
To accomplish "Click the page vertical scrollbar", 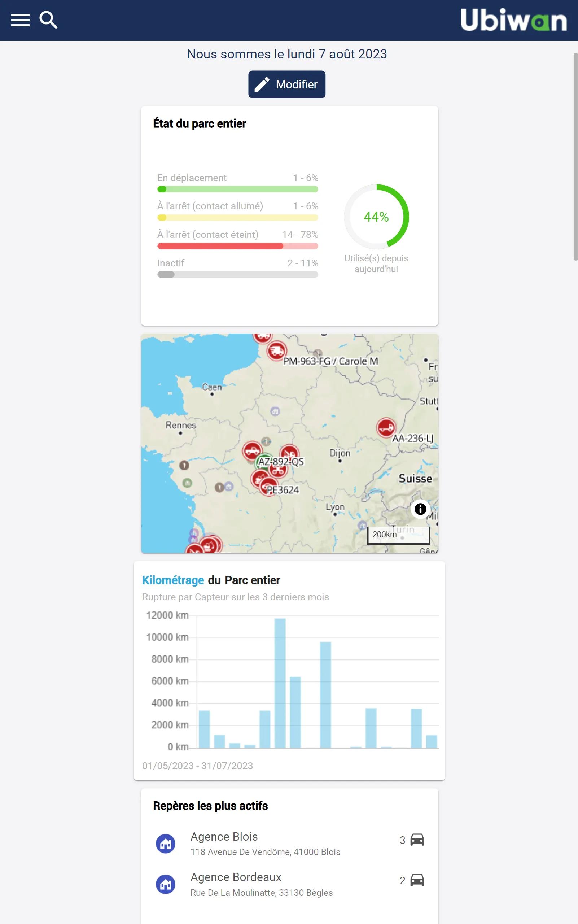I will (x=575, y=156).
